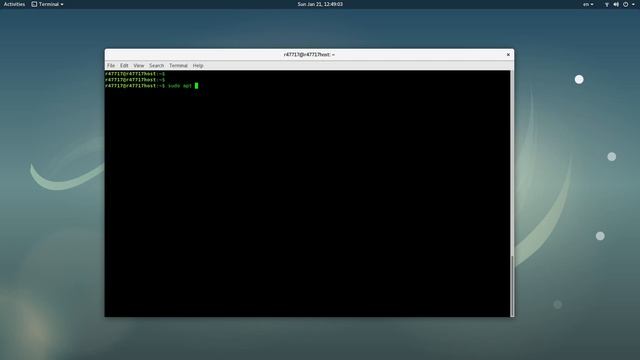Click the volume speaker icon
Screen dimensions: 640x360
tap(616, 4)
